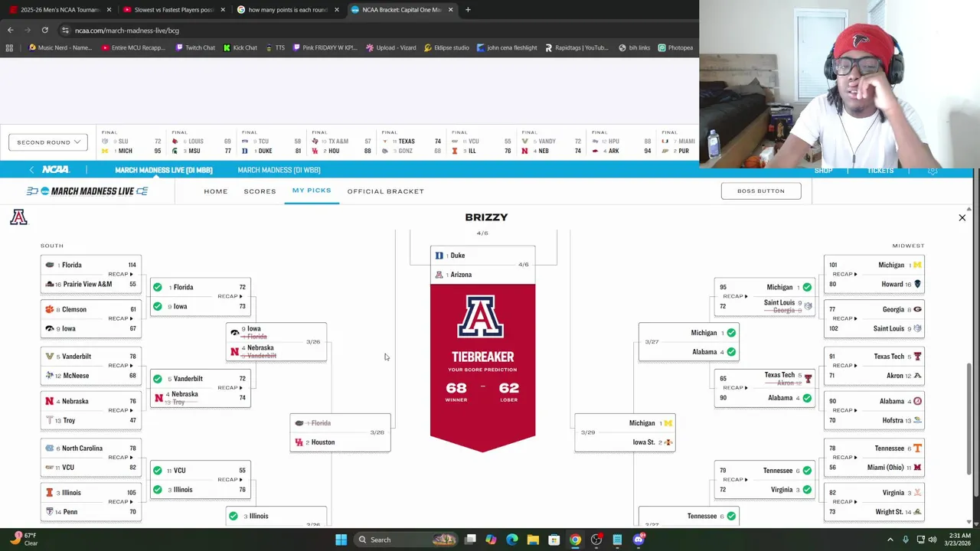
Task: Edit the loser score 62 in tiebreaker
Action: 508,388
